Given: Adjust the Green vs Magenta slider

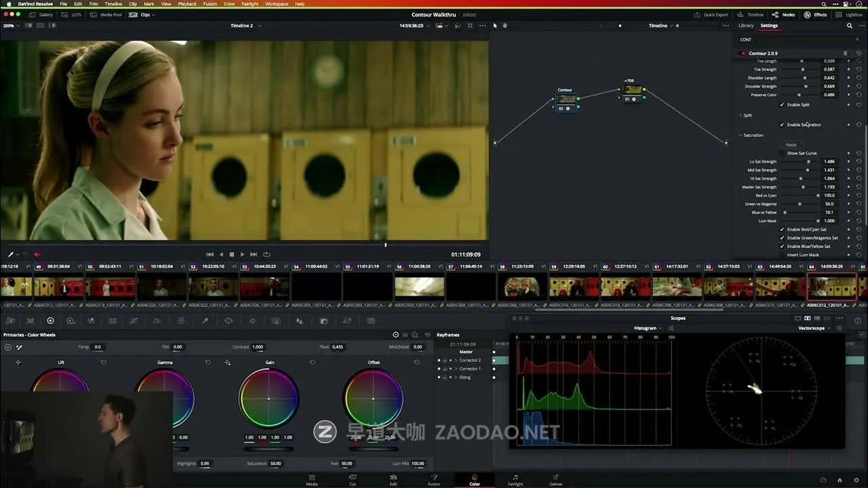Looking at the screenshot, I should pyautogui.click(x=800, y=204).
